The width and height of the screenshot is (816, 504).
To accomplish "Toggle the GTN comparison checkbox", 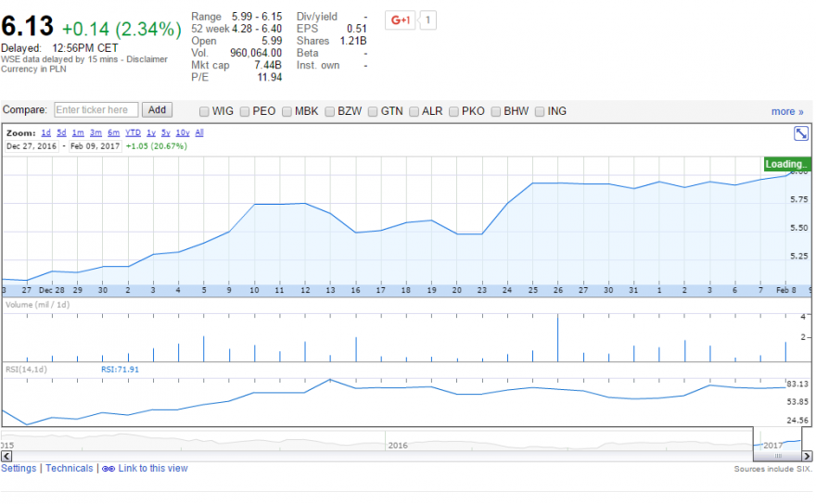I will click(x=373, y=112).
